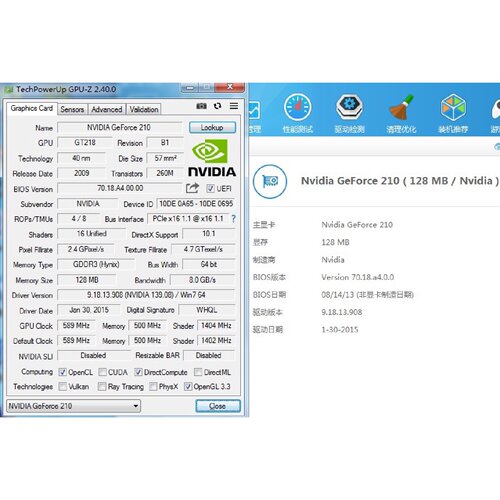Click the Close button in GPU-Z
This screenshot has height=500, width=500.
218,406
